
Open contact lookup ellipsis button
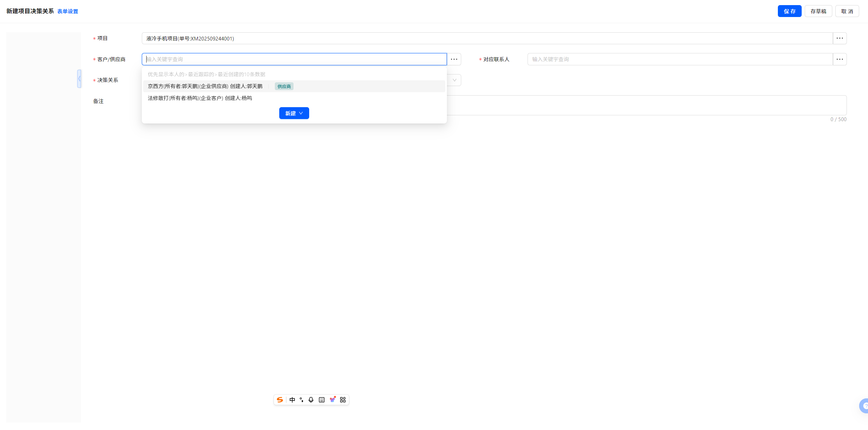(839, 59)
